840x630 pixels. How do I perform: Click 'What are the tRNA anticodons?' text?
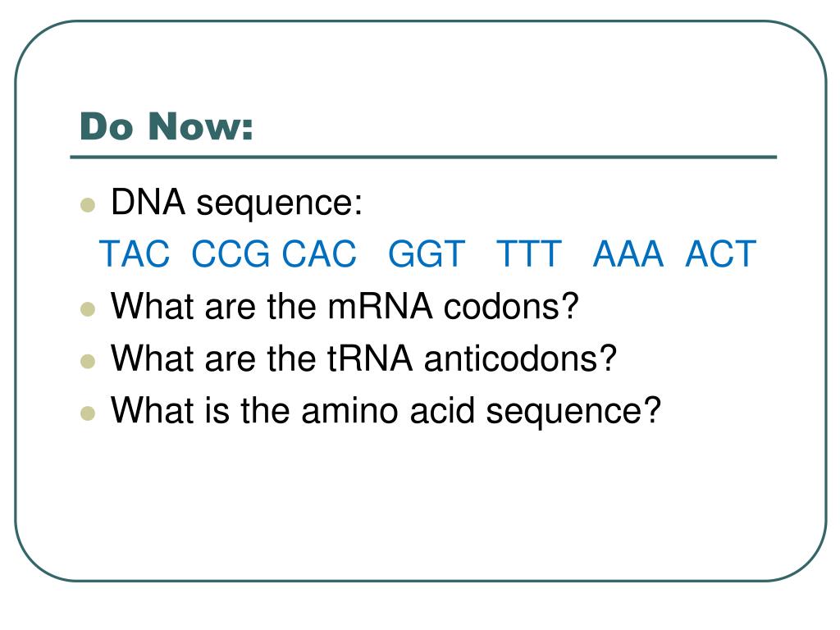[x=363, y=358]
